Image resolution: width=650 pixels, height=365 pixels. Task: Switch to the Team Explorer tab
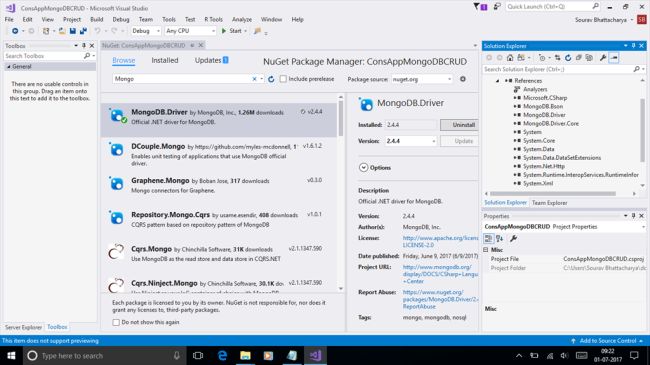[550, 203]
